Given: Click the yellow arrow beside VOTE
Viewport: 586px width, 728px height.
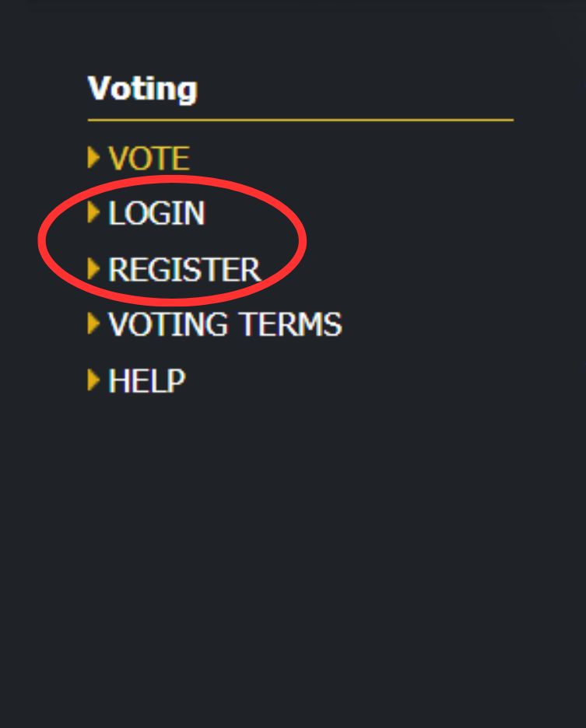Looking at the screenshot, I should point(93,157).
